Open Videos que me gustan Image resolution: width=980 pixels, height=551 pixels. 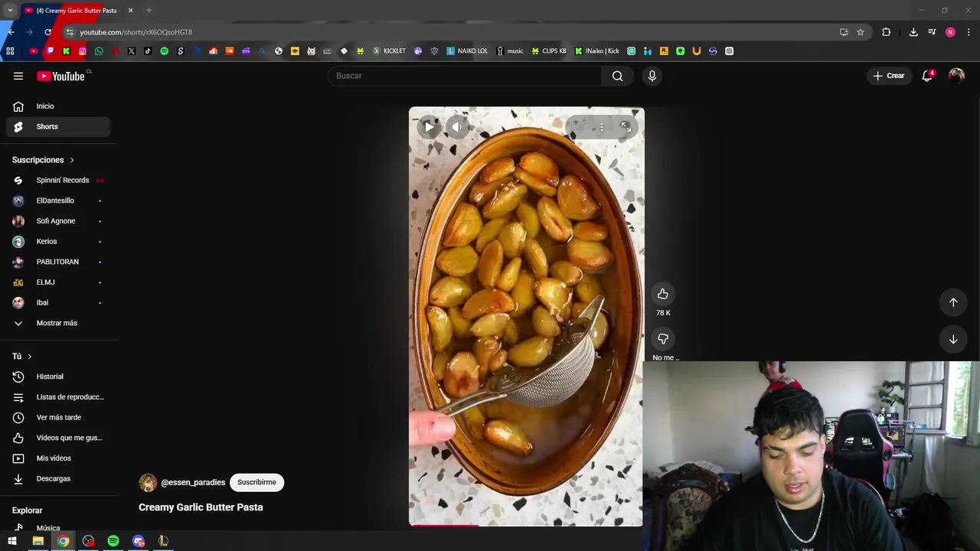pos(58,438)
